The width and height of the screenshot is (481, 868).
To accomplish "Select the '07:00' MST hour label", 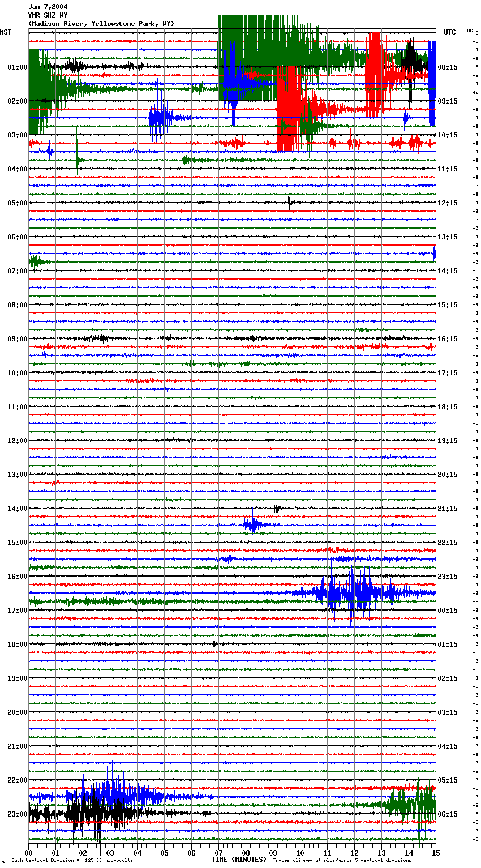I will (x=18, y=271).
